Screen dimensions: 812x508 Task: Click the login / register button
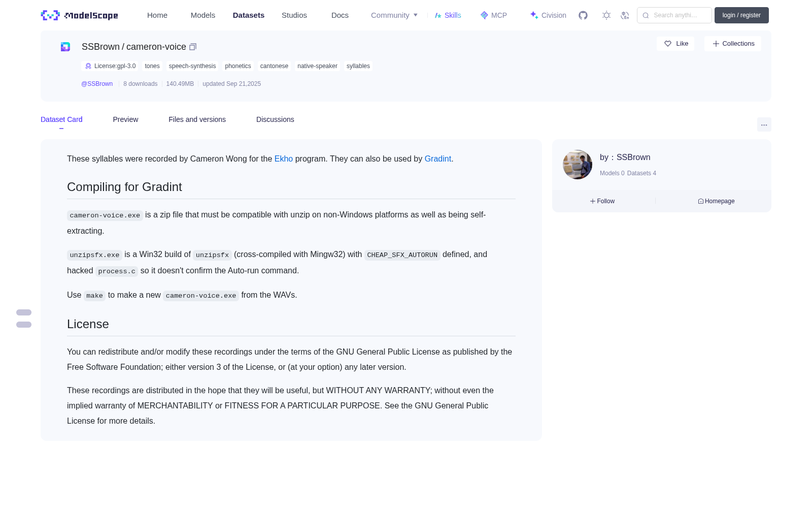(741, 15)
